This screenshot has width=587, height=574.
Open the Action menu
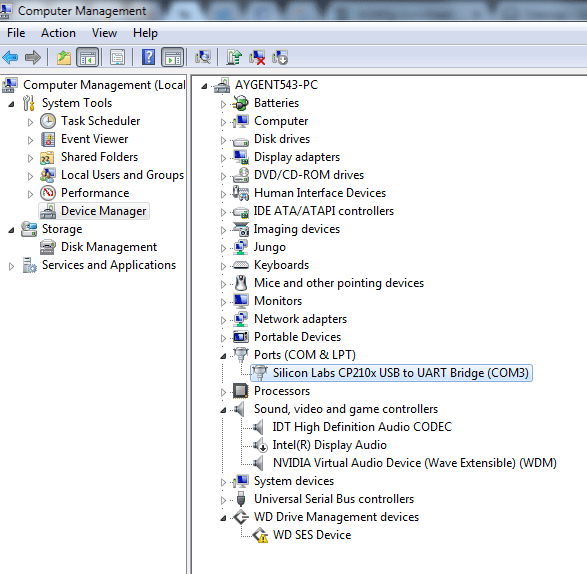(58, 33)
